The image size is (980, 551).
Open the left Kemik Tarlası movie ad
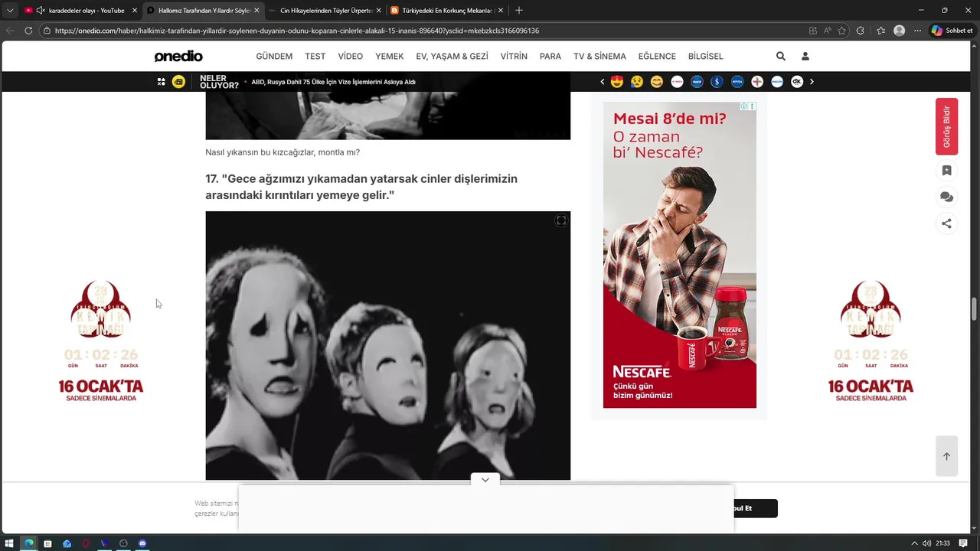click(x=101, y=341)
